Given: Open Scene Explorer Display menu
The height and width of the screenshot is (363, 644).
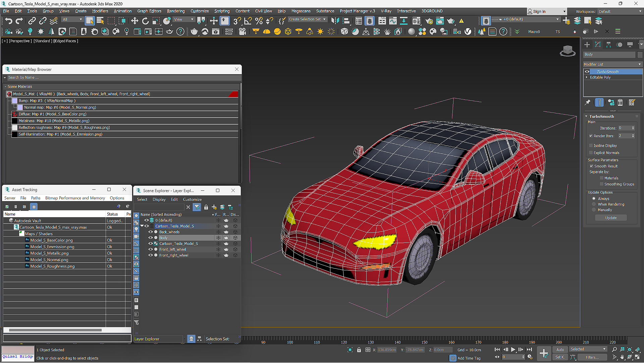Looking at the screenshot, I should click(159, 199).
